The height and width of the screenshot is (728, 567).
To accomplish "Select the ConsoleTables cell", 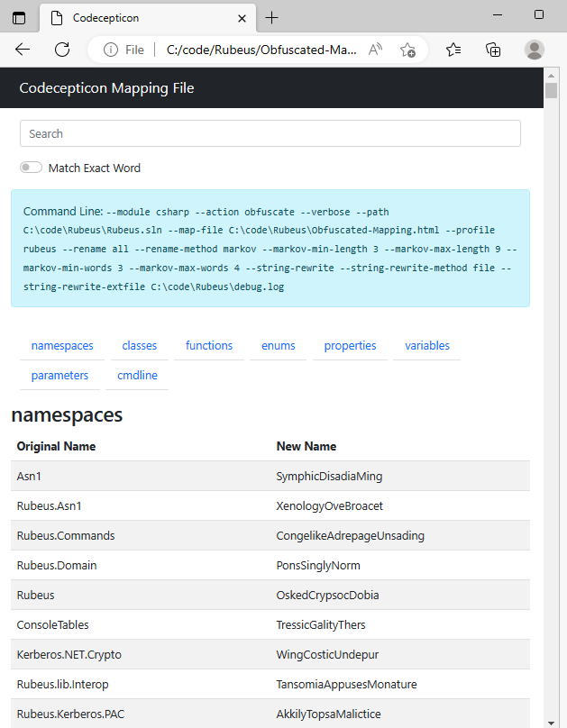I will pyautogui.click(x=141, y=625).
